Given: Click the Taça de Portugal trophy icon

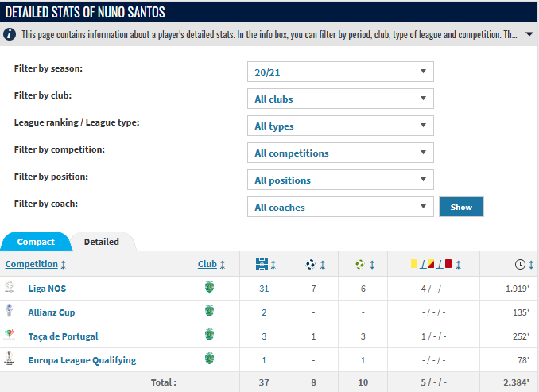Looking at the screenshot, I should pyautogui.click(x=10, y=334).
